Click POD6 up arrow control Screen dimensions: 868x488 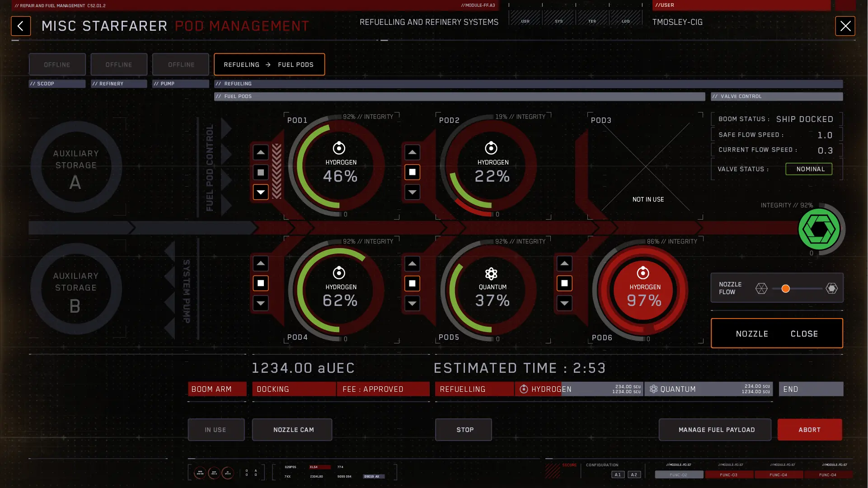pos(564,264)
